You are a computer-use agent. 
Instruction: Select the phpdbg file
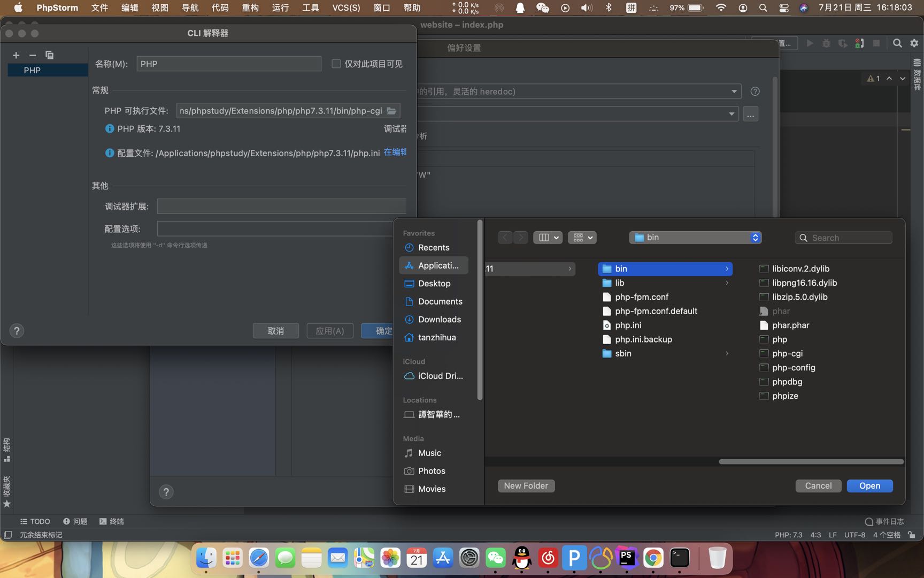[787, 382]
